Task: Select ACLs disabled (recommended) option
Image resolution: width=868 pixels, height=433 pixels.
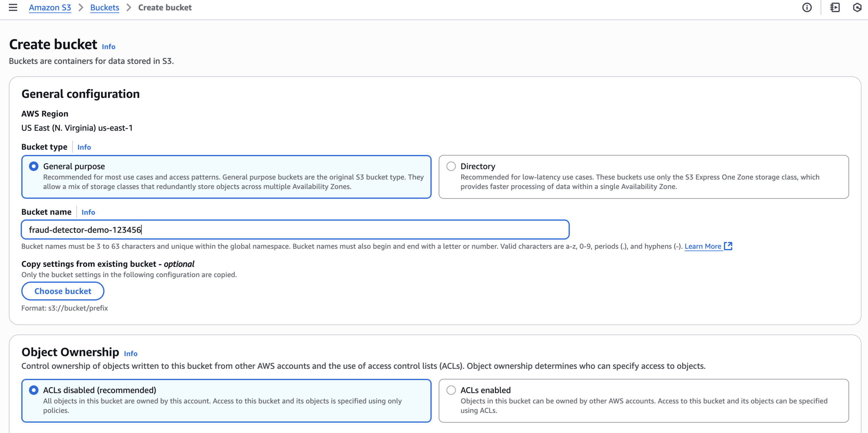Action: click(34, 390)
